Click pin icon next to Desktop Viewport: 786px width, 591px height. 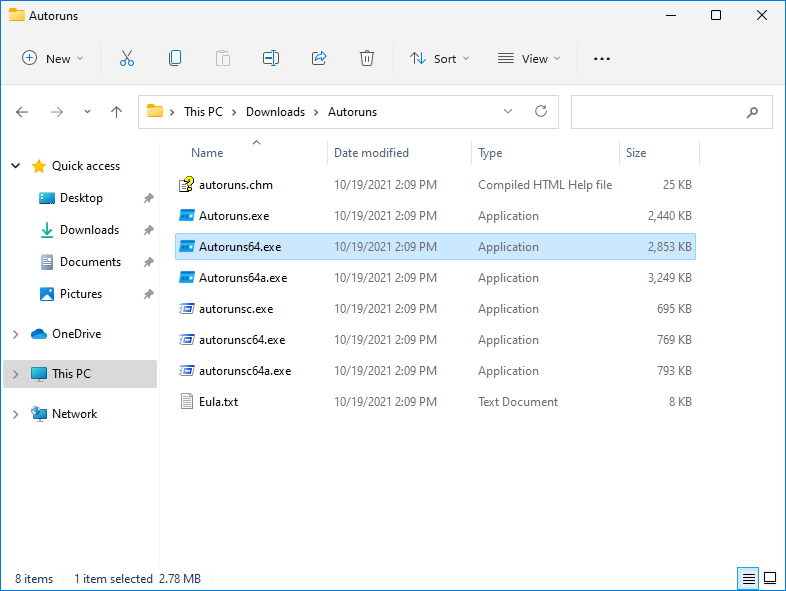click(x=148, y=199)
